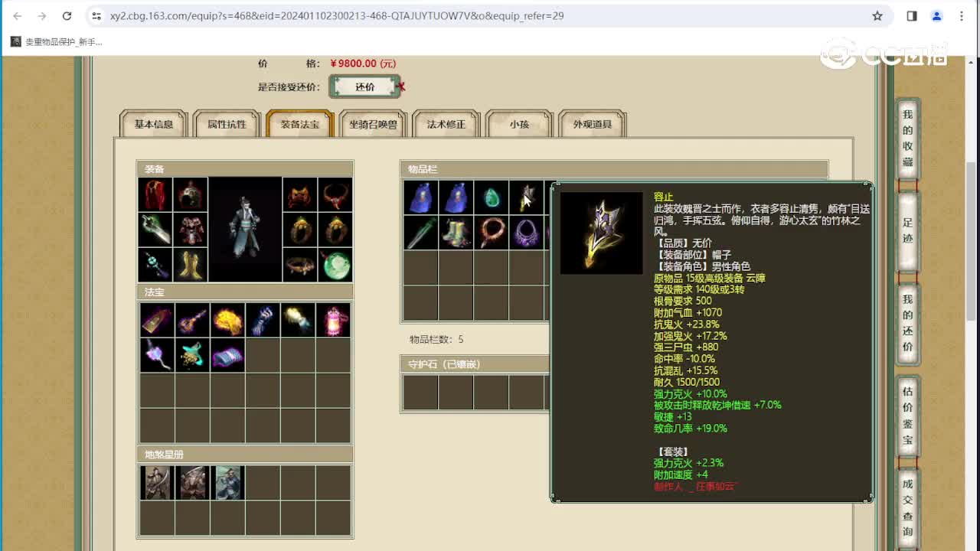Click the browser address bar URL
This screenshot has height=551, width=980.
(337, 15)
